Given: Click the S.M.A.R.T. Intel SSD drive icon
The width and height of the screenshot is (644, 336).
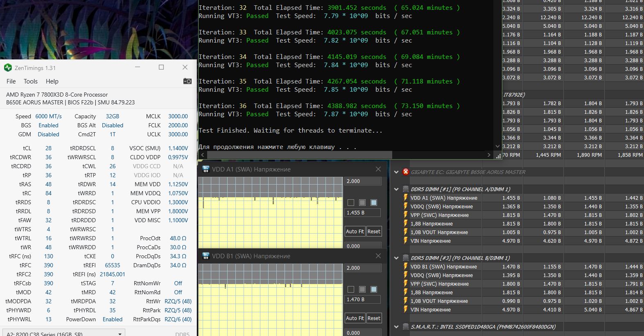Looking at the screenshot, I should (x=406, y=327).
